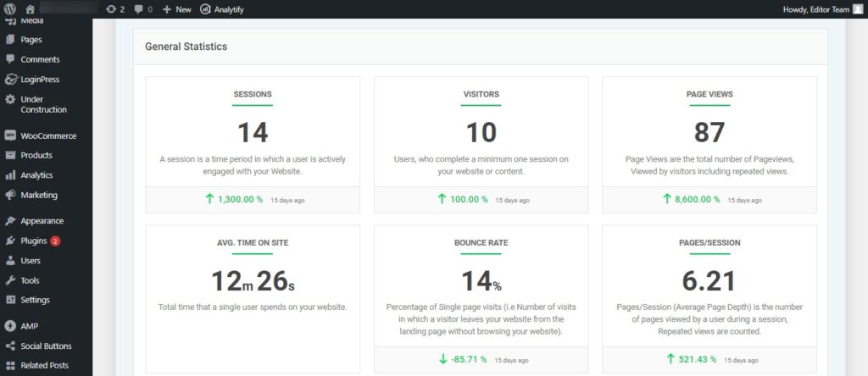This screenshot has height=376, width=868.
Task: Open Social Buttons in the sidebar
Action: point(46,346)
